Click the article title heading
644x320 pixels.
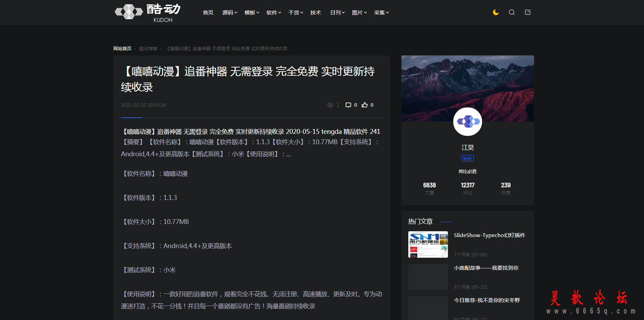click(x=248, y=79)
